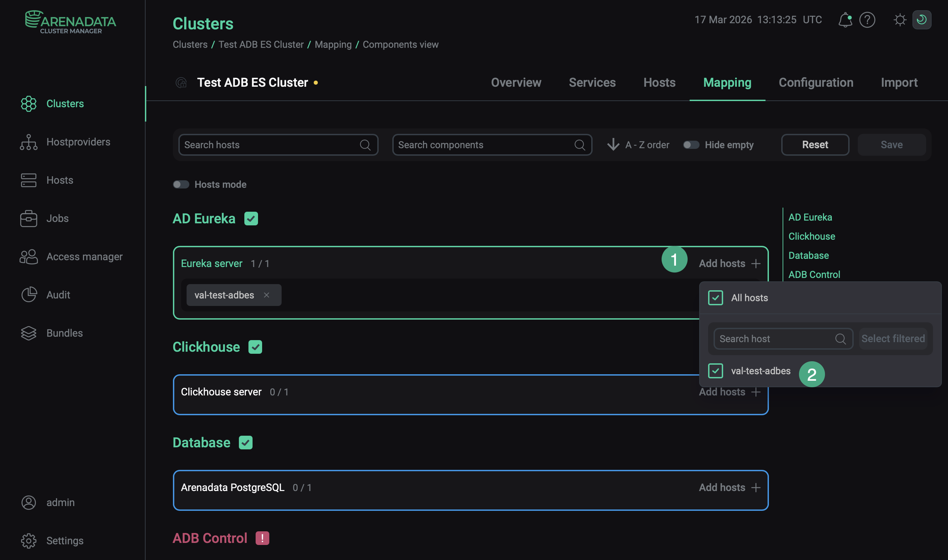948x560 pixels.
Task: Uncheck the All hosts checkbox
Action: pyautogui.click(x=715, y=298)
